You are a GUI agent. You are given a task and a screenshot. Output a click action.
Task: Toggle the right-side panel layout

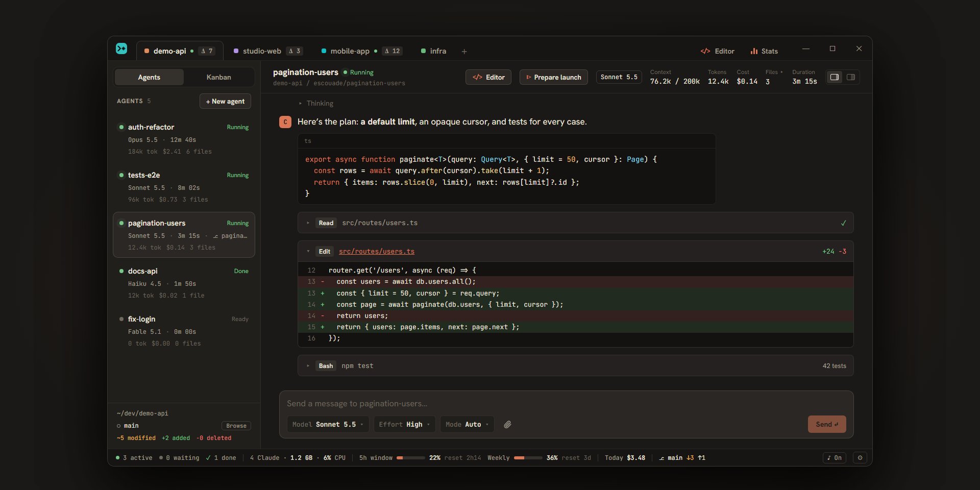coord(851,77)
